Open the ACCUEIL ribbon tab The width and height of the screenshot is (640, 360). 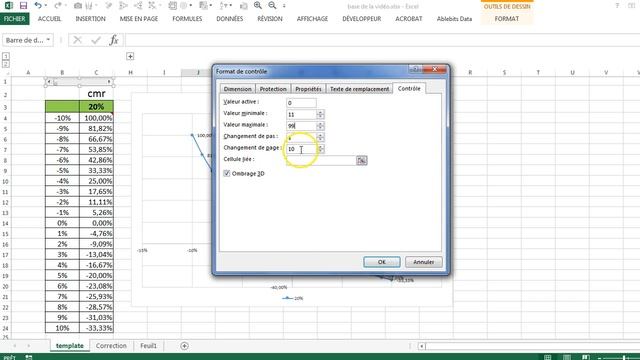point(49,19)
